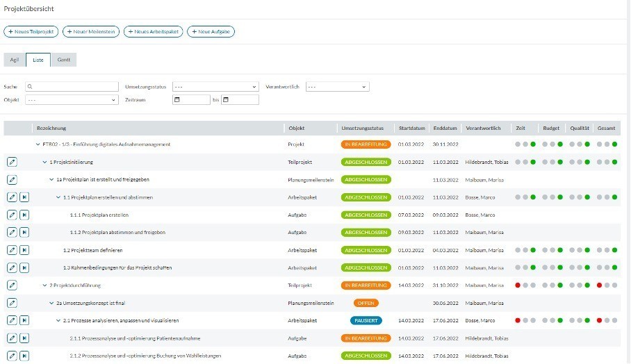Edit task 2.1.2 Buchung von Wahlleistungen

pyautogui.click(x=12, y=356)
